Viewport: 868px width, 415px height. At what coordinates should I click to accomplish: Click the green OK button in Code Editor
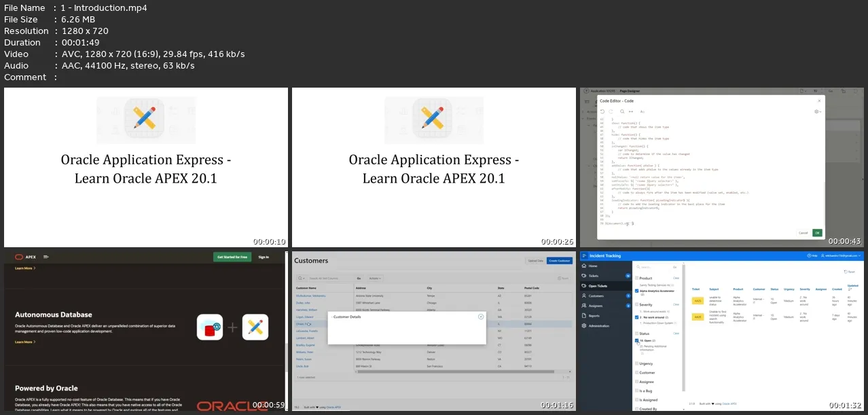817,232
